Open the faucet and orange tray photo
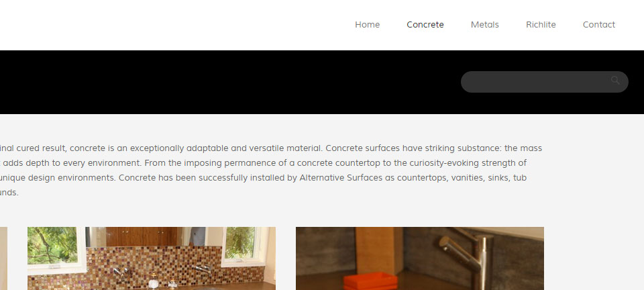The width and height of the screenshot is (644, 290). pyautogui.click(x=420, y=258)
